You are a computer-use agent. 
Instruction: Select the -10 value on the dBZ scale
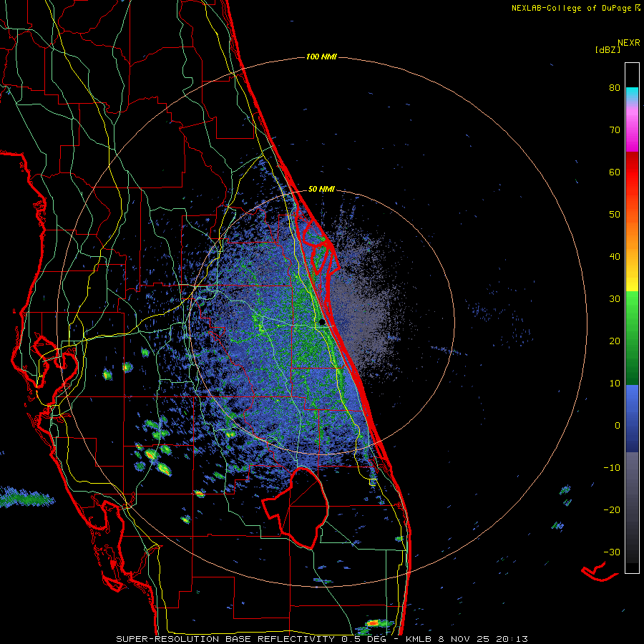click(612, 468)
